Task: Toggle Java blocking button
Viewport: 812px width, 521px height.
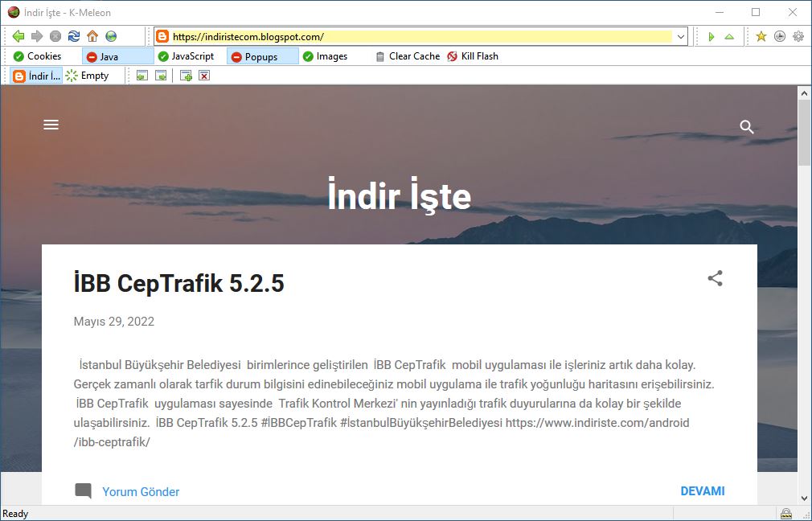Action: coord(118,56)
